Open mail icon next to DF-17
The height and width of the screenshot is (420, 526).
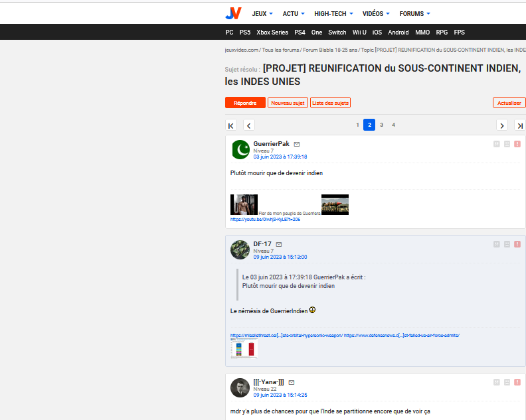(279, 244)
